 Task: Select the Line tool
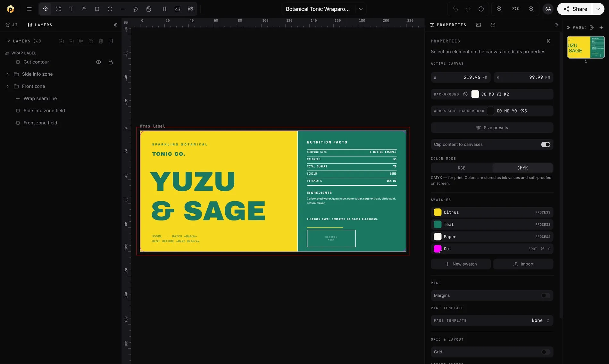pyautogui.click(x=123, y=9)
